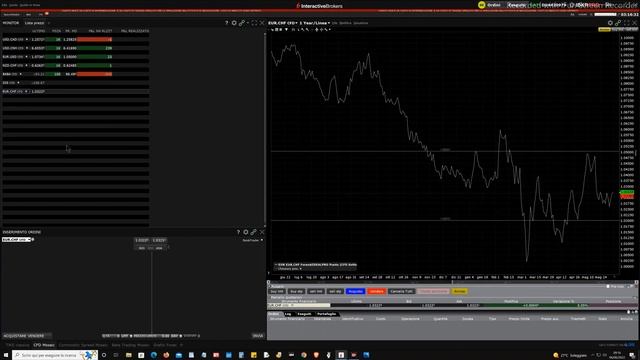Click the Monitor panel link-group chain icon
This screenshot has height=360, width=640.
[242, 23]
